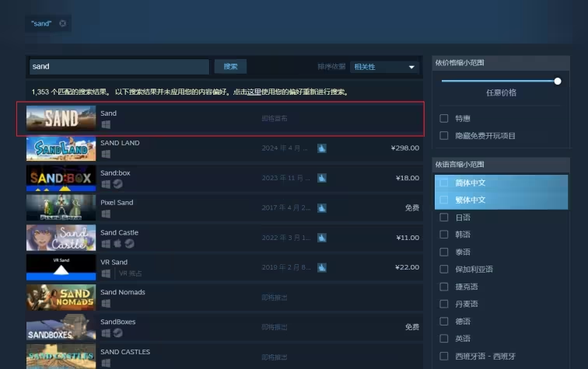Check the 英语 language filter
The image size is (588, 369).
tap(444, 339)
